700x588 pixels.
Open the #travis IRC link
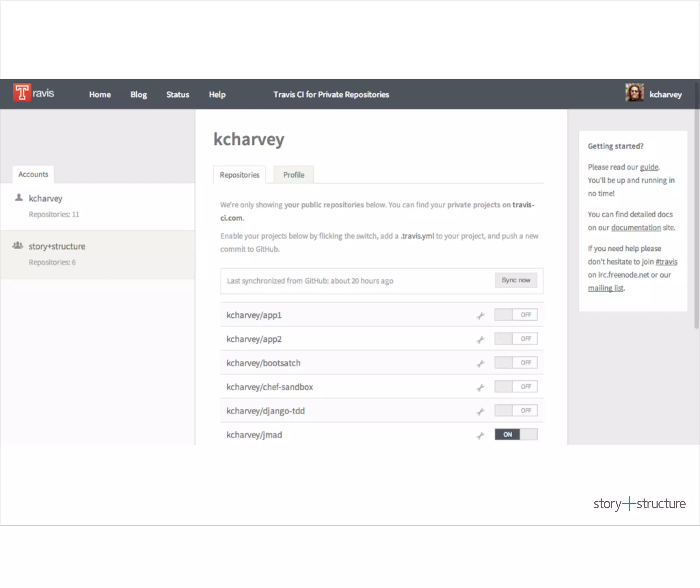click(666, 262)
